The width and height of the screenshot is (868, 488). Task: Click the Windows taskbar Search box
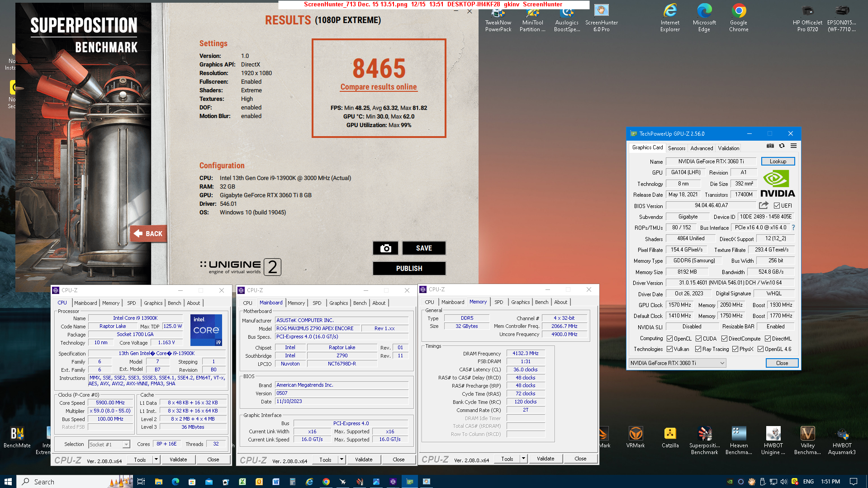pyautogui.click(x=75, y=482)
